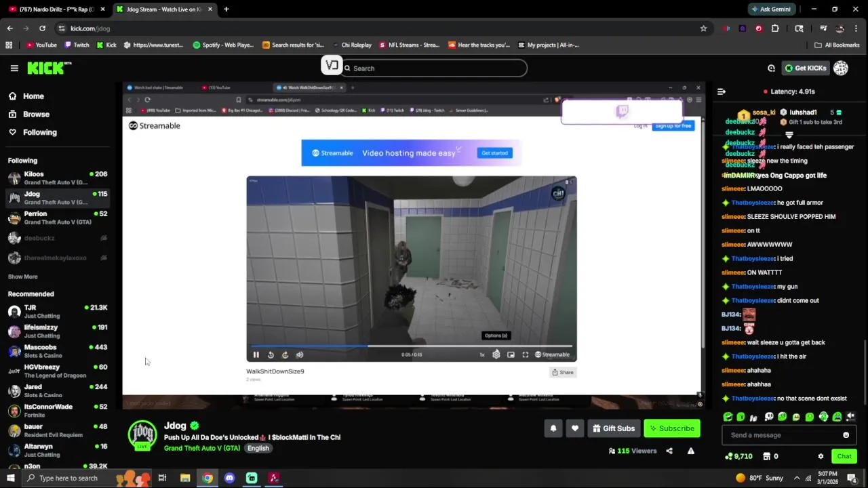Reload the page in Chrome

click(x=42, y=28)
